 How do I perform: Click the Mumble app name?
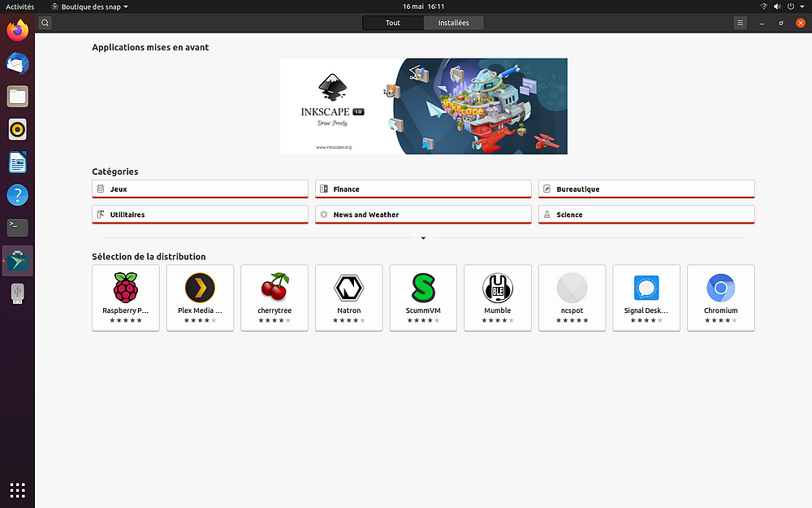pos(498,310)
